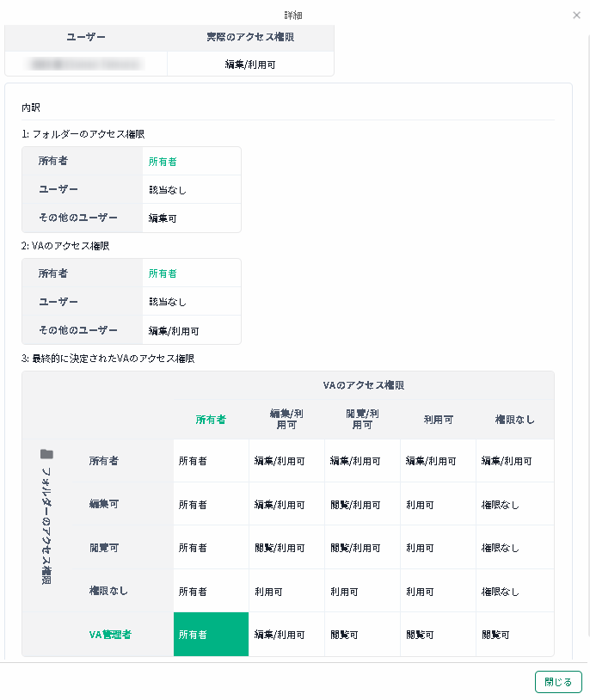Image resolution: width=590 pixels, height=700 pixels.
Task: Click the 最終的に決定されたVAのアクセス権限 heading
Action: tap(108, 358)
